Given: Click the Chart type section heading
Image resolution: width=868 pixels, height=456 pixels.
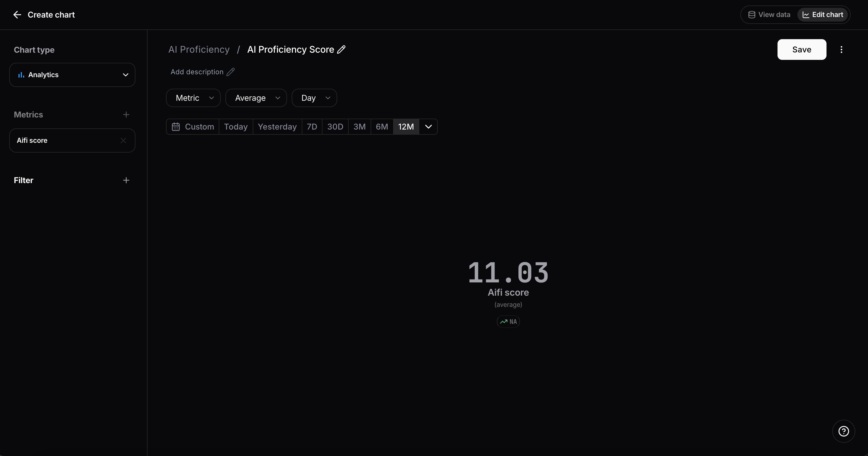Looking at the screenshot, I should click(34, 50).
